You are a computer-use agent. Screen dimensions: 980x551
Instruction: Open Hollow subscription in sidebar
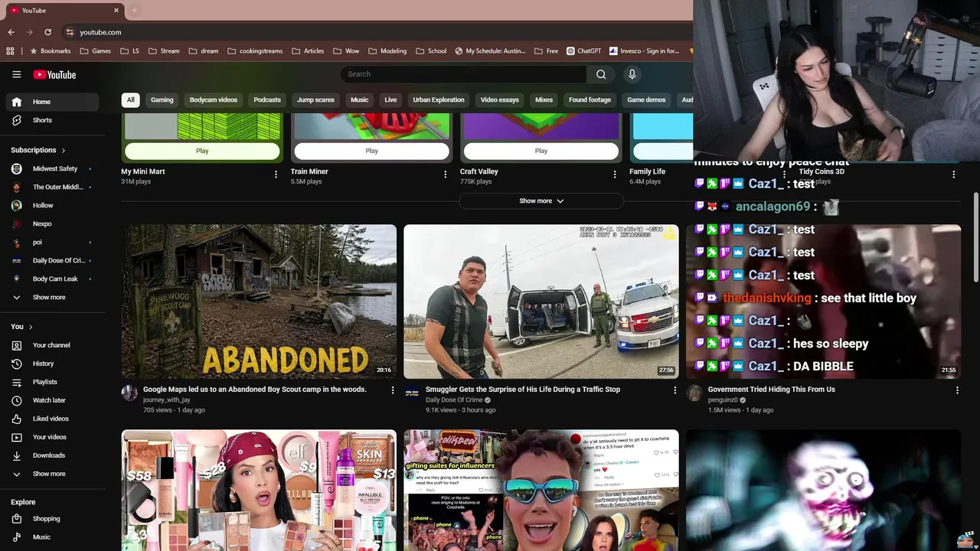coord(52,205)
